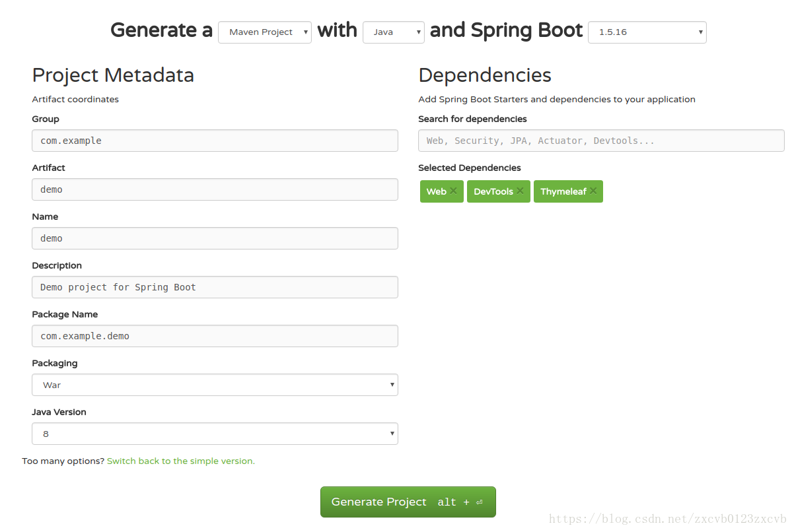Focus the Group field containing com.example
This screenshot has width=794, height=532.
click(x=215, y=141)
